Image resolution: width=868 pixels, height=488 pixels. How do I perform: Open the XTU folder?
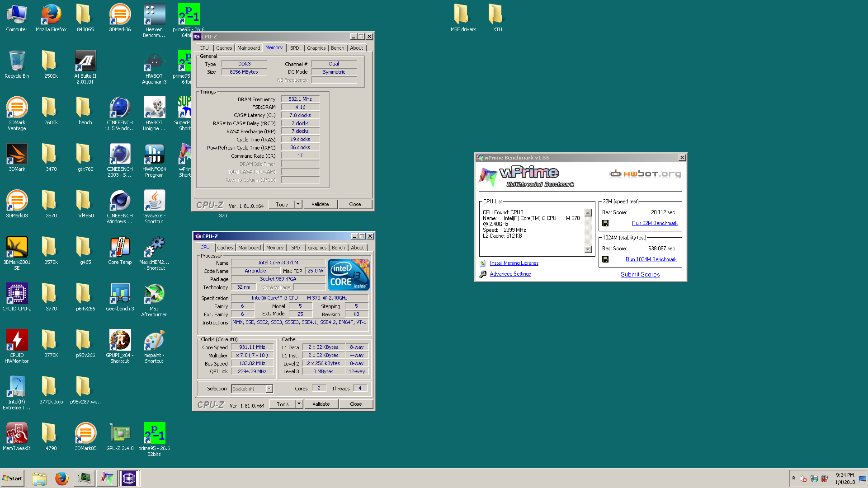(x=497, y=18)
